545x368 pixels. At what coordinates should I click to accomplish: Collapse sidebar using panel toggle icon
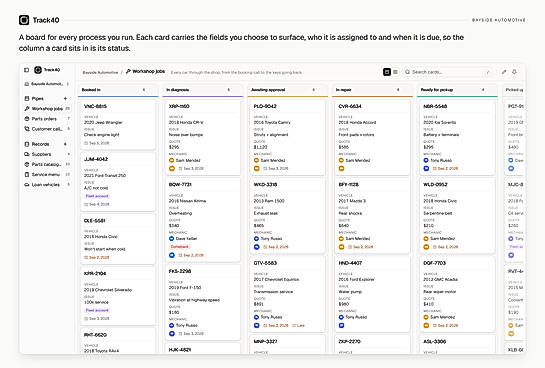click(x=26, y=70)
